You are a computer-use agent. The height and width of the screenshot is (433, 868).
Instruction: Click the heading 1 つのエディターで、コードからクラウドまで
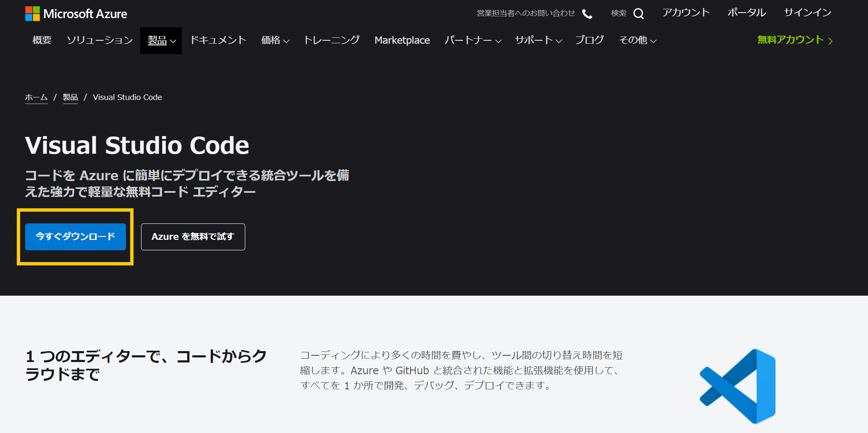(146, 365)
